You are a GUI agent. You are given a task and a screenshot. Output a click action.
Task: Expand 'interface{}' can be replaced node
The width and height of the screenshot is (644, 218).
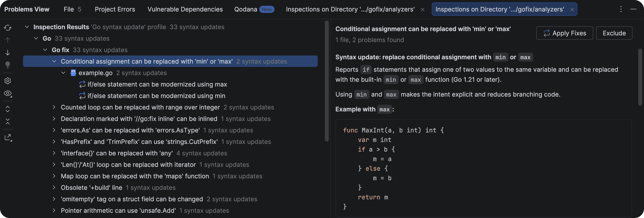coord(54,153)
